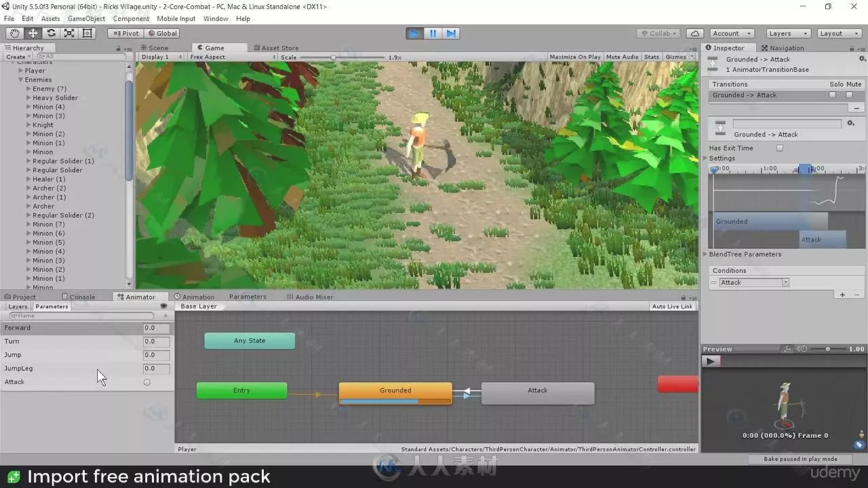Image resolution: width=868 pixels, height=488 pixels.
Task: Click the Attack trigger radio button
Action: click(x=146, y=382)
